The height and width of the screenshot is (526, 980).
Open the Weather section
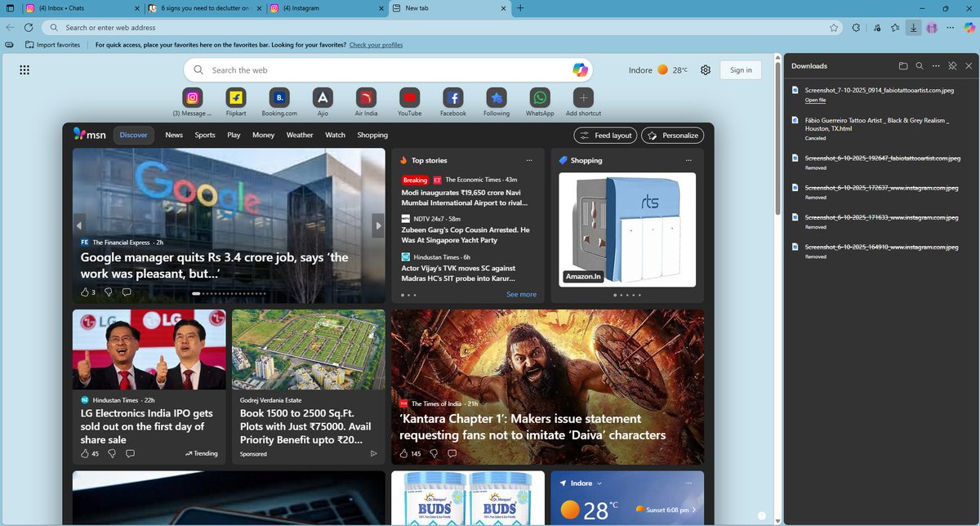(x=300, y=135)
